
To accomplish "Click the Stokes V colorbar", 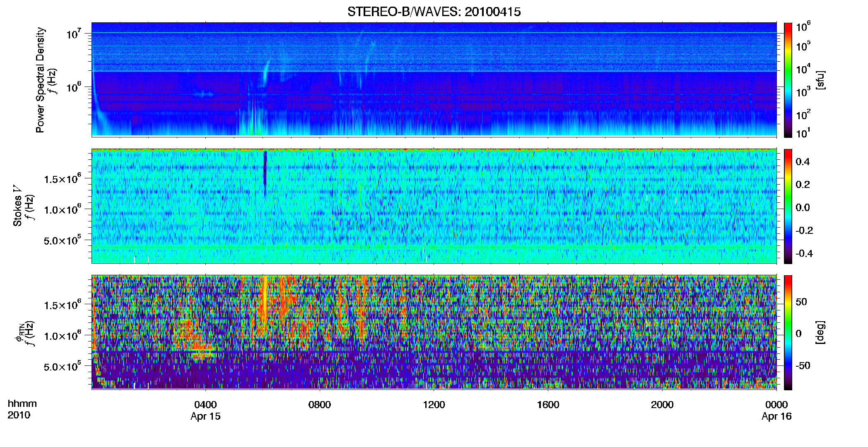I will (x=788, y=206).
